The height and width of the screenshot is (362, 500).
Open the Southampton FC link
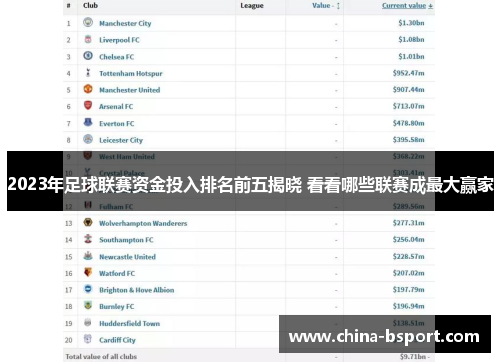click(126, 240)
